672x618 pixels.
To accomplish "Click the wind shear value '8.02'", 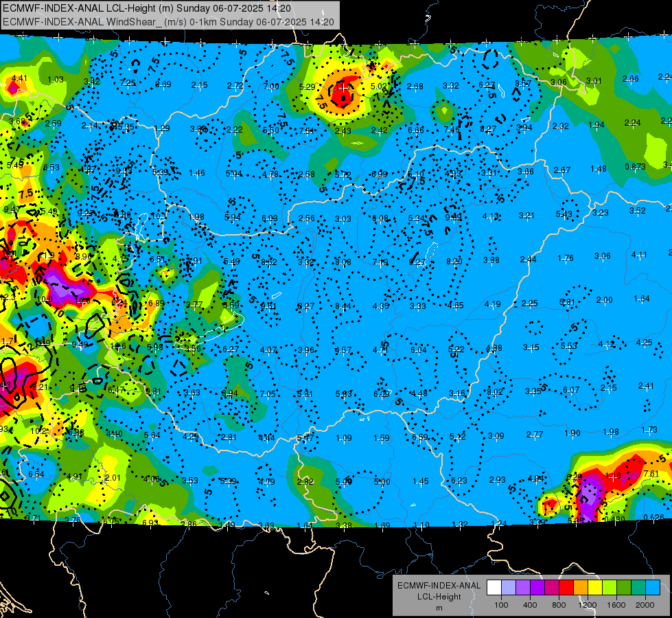I will pyautogui.click(x=495, y=391).
